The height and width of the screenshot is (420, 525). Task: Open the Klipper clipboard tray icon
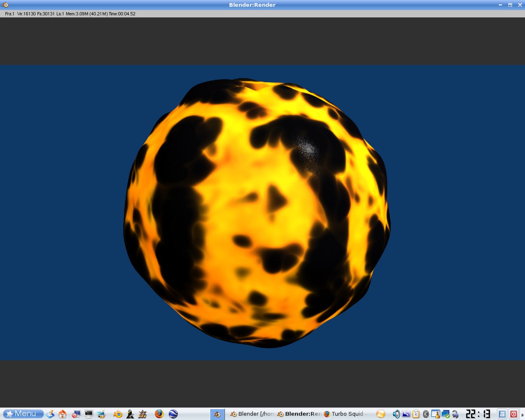coord(416,414)
